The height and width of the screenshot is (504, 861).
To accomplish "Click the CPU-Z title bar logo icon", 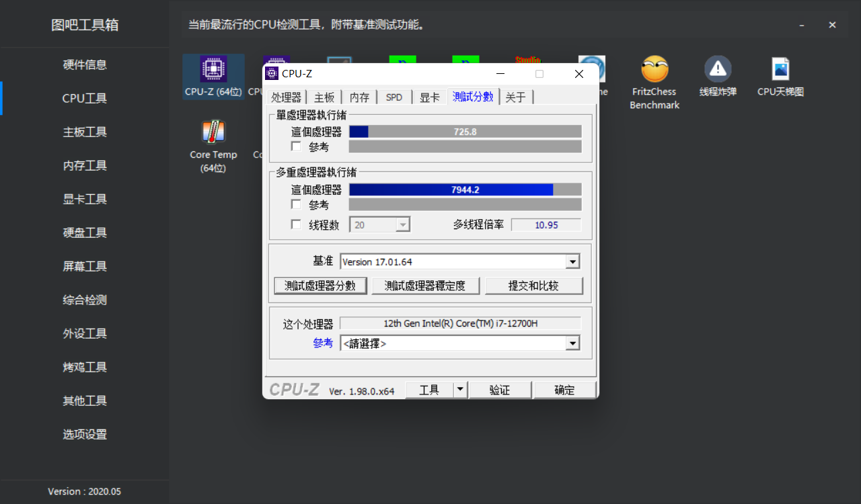I will pyautogui.click(x=272, y=74).
